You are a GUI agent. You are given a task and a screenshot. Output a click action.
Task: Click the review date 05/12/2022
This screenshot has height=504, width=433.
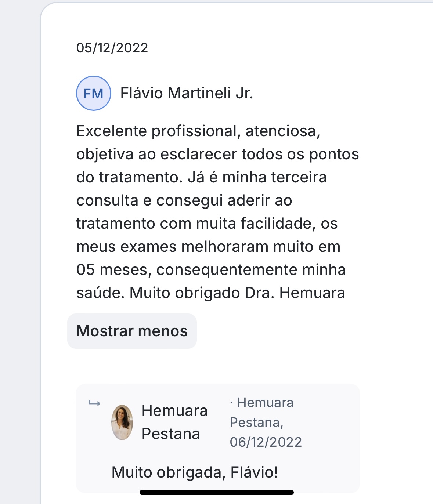click(x=112, y=48)
